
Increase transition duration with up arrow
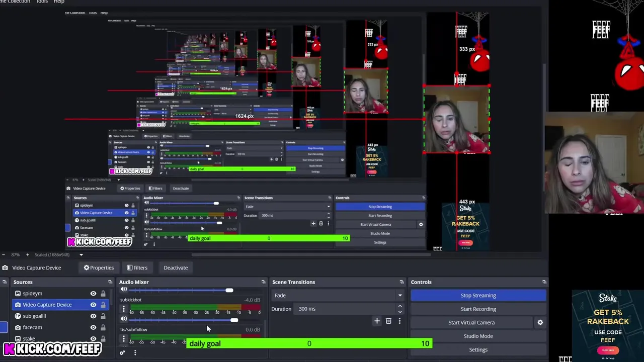(x=400, y=306)
